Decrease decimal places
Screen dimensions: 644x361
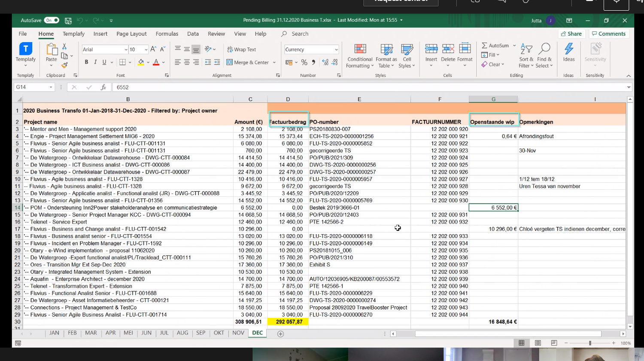coord(335,62)
